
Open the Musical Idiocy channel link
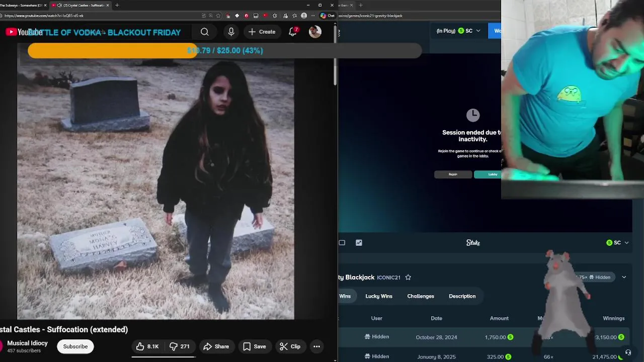click(27, 343)
